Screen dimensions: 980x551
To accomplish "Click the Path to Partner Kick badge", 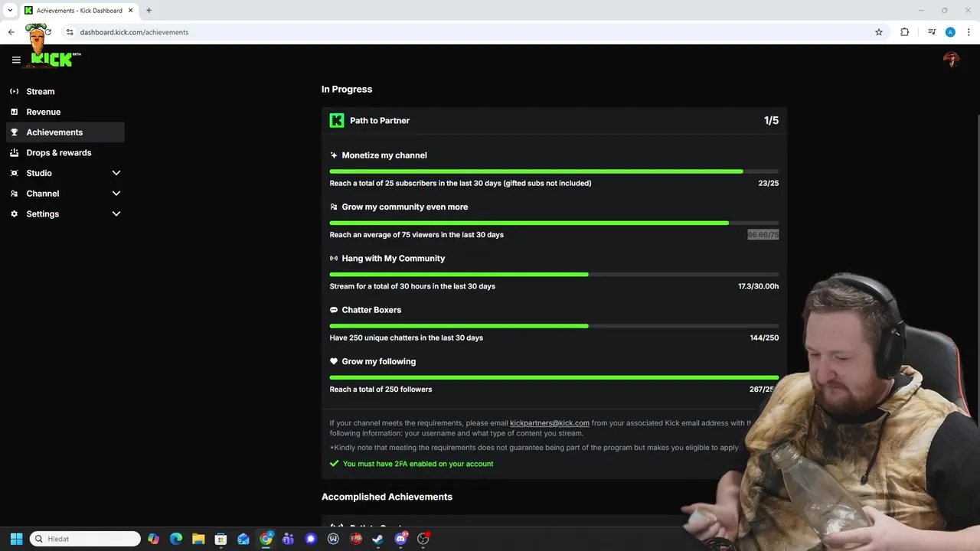I will click(x=337, y=120).
